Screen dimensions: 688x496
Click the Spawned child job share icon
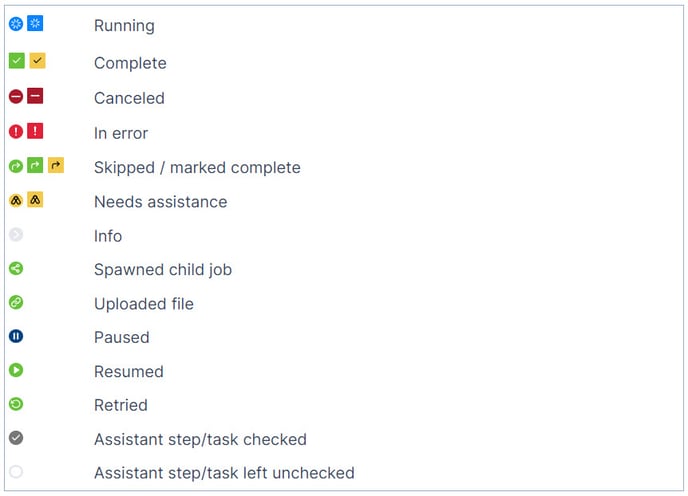pos(16,268)
